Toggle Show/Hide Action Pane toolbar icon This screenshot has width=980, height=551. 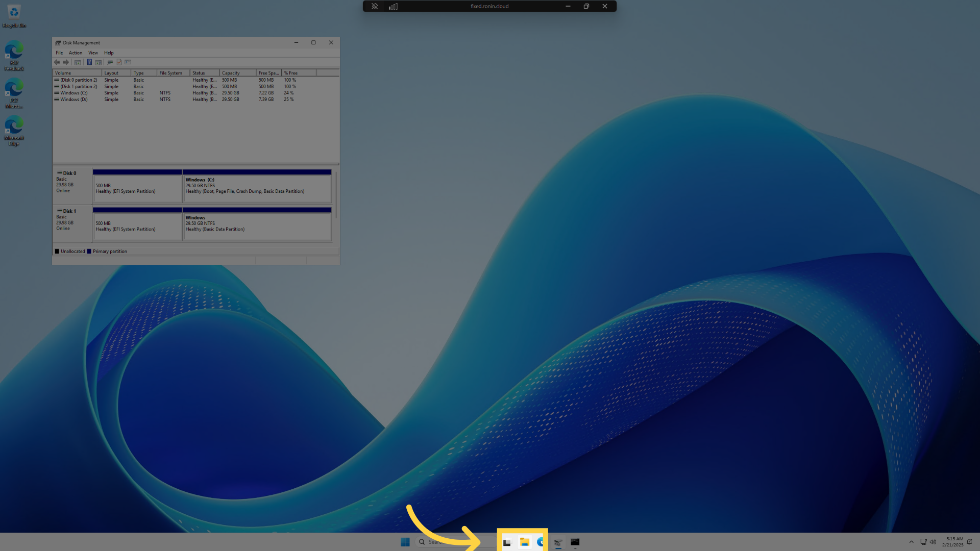[x=99, y=62]
